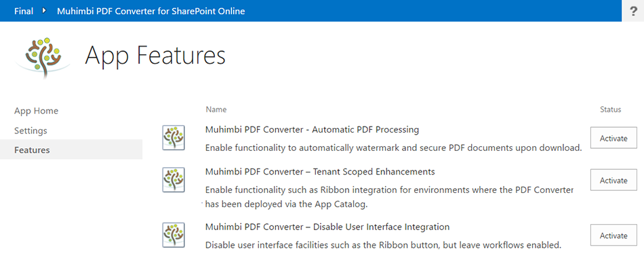Activate Tenant Scoped Enhancements feature

tap(613, 180)
